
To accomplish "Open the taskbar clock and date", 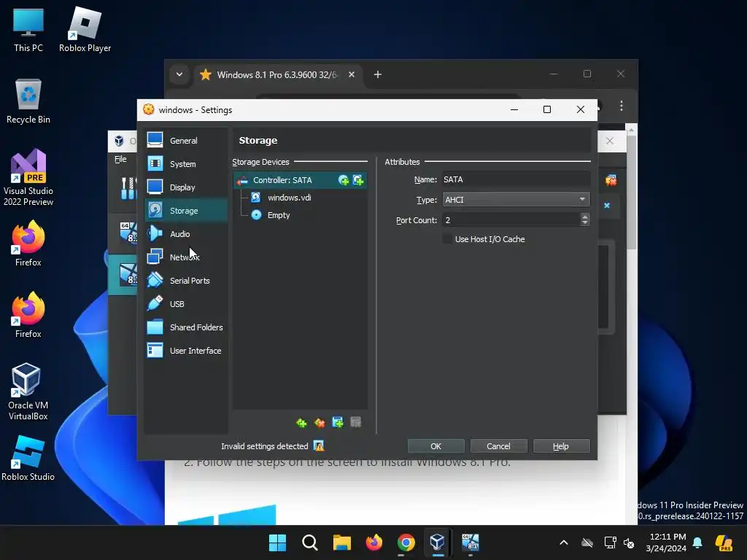I will coord(666,542).
